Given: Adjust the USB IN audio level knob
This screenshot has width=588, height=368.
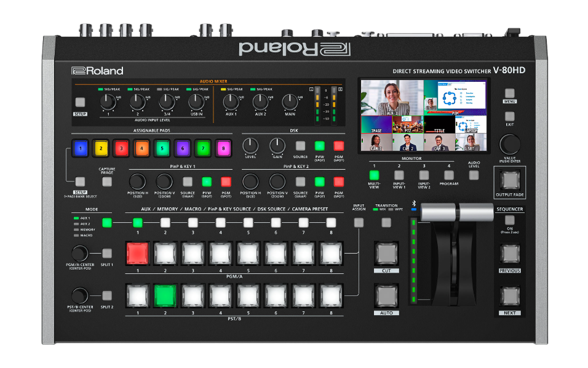Looking at the screenshot, I should click(x=196, y=102).
